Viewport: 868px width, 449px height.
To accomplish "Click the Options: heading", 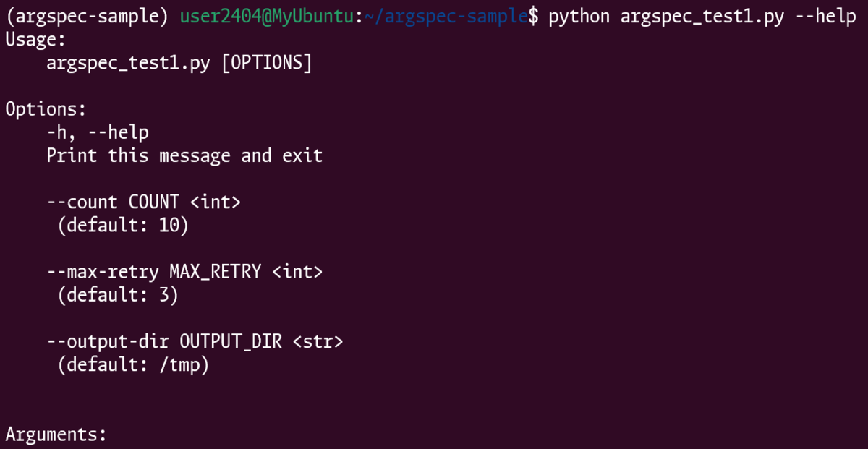I will click(46, 109).
